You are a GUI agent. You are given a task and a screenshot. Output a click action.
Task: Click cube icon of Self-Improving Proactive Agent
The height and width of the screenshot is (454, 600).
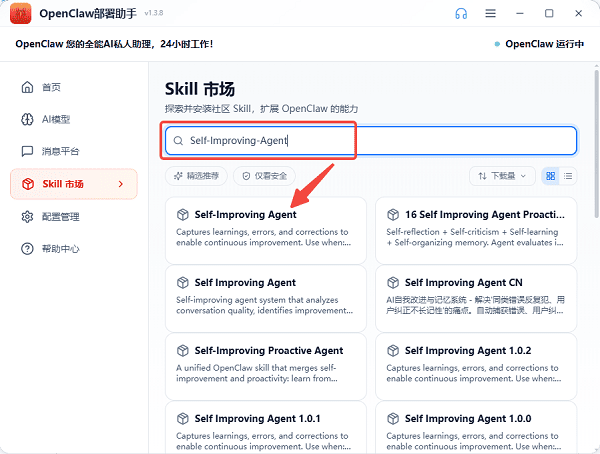point(183,351)
